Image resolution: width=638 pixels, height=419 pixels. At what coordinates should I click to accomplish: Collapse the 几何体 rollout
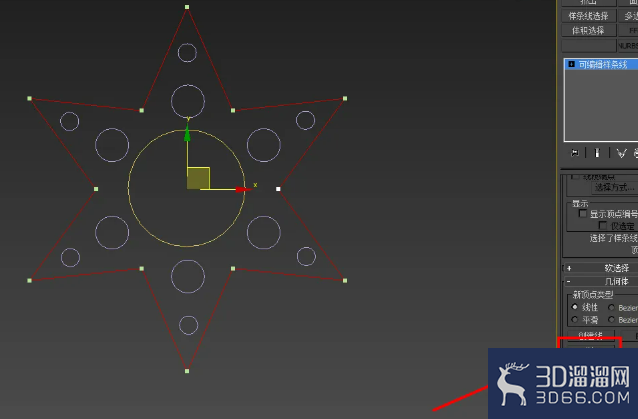click(601, 281)
